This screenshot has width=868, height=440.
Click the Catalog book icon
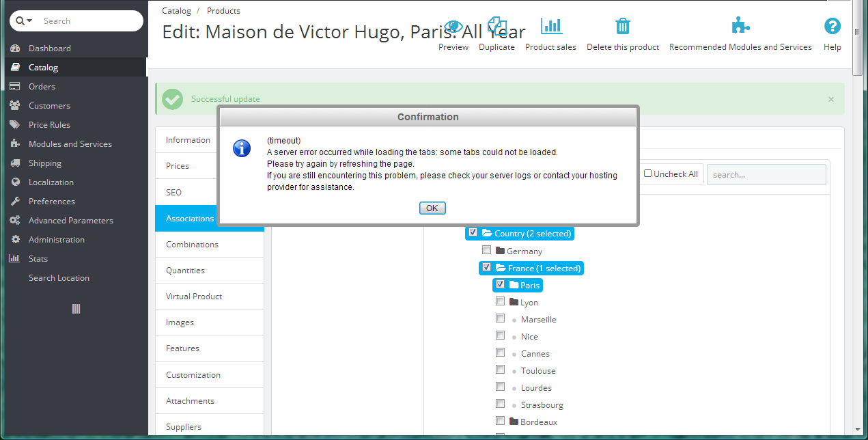[14, 68]
